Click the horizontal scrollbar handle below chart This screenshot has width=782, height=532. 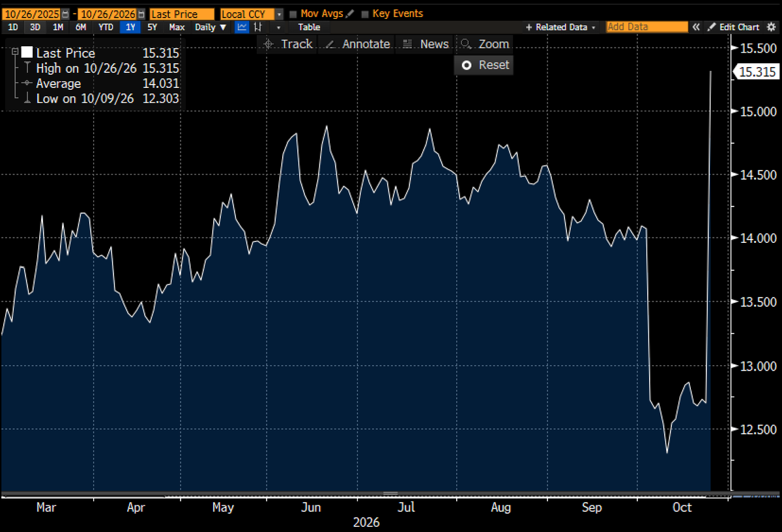pos(390,494)
